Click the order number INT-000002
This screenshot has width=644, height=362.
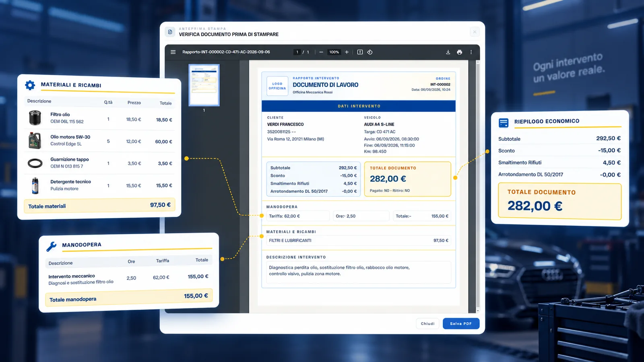[440, 84]
